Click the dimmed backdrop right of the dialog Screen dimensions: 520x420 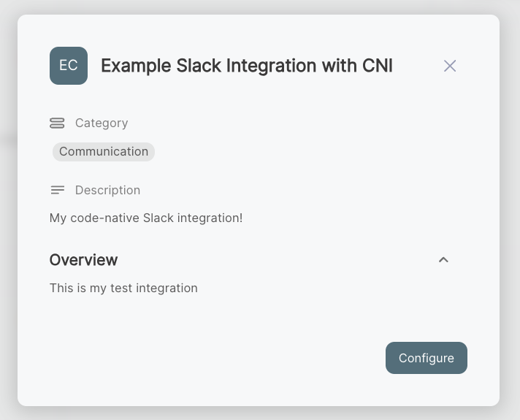[510, 219]
